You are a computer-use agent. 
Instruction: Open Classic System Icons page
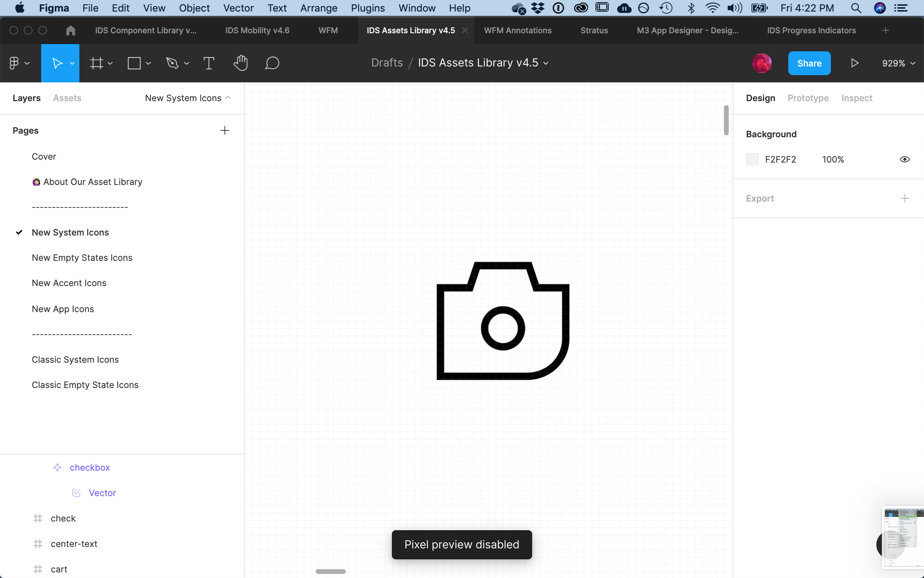pos(75,360)
